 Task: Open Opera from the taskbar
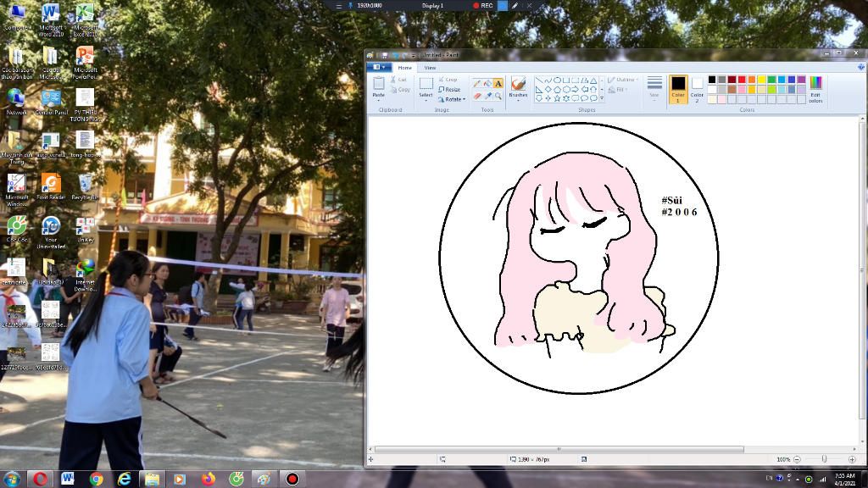tap(40, 479)
